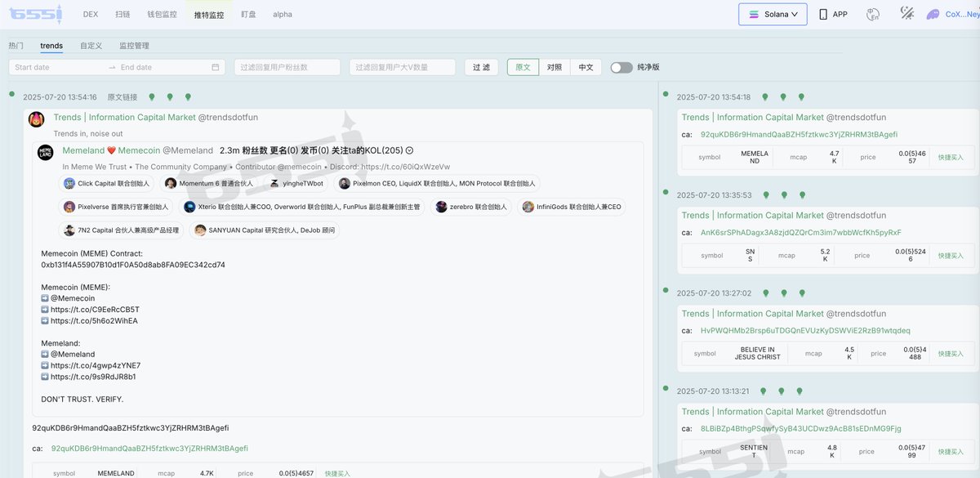Switch to the 监控管理 tab

(134, 46)
